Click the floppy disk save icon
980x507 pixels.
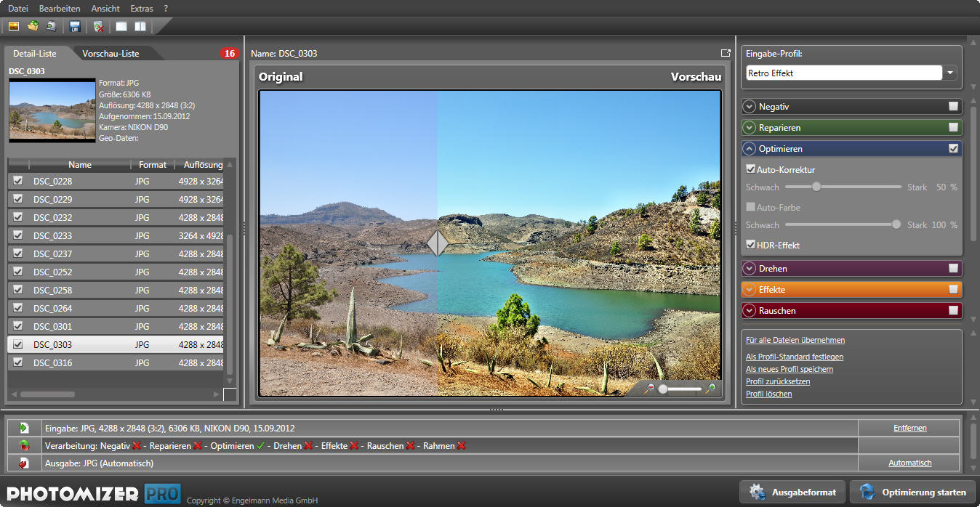(75, 27)
